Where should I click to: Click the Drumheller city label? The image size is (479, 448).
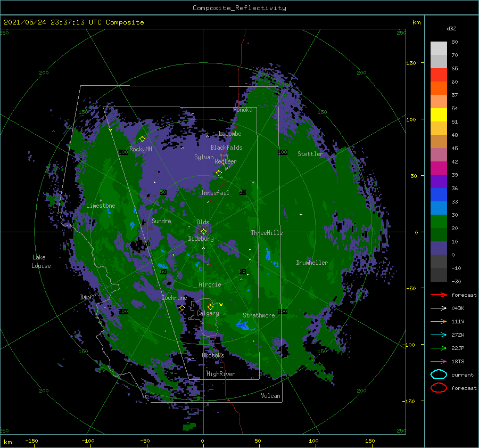(312, 263)
